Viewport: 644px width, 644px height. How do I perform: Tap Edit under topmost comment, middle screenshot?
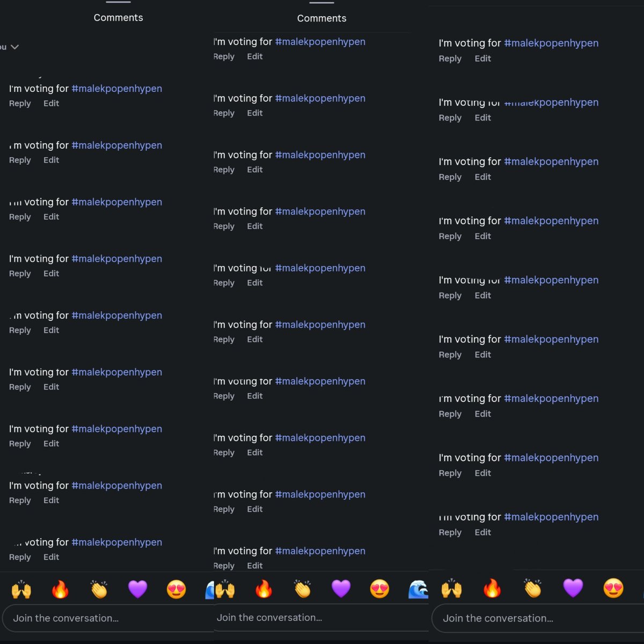click(x=254, y=56)
